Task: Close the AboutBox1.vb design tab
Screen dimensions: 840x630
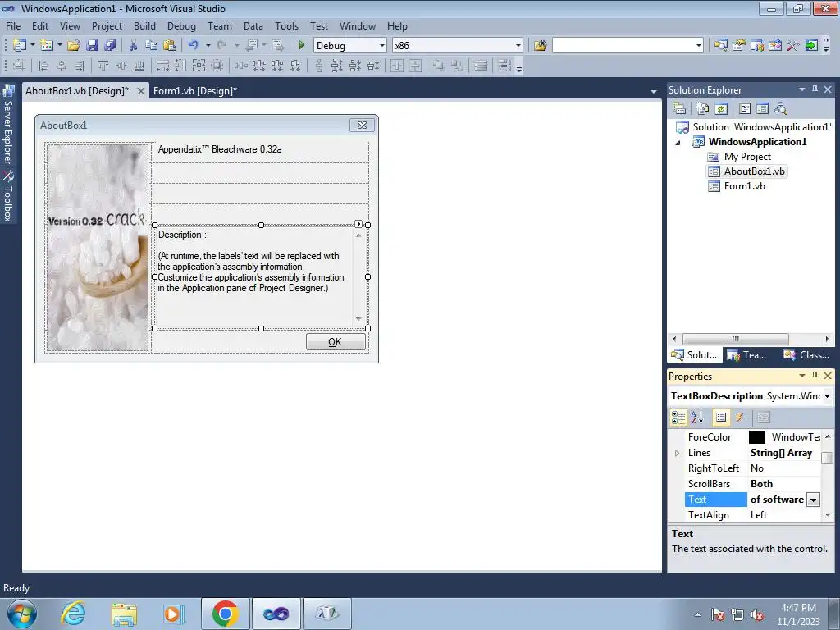Action: pyautogui.click(x=141, y=91)
